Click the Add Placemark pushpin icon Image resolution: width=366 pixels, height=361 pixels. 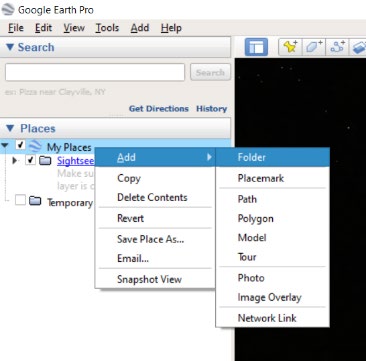coord(290,47)
